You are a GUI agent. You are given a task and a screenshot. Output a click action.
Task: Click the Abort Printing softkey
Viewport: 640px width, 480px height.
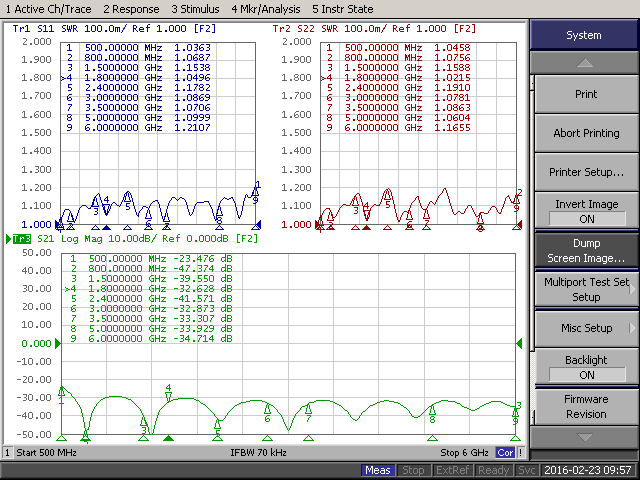tap(586, 133)
